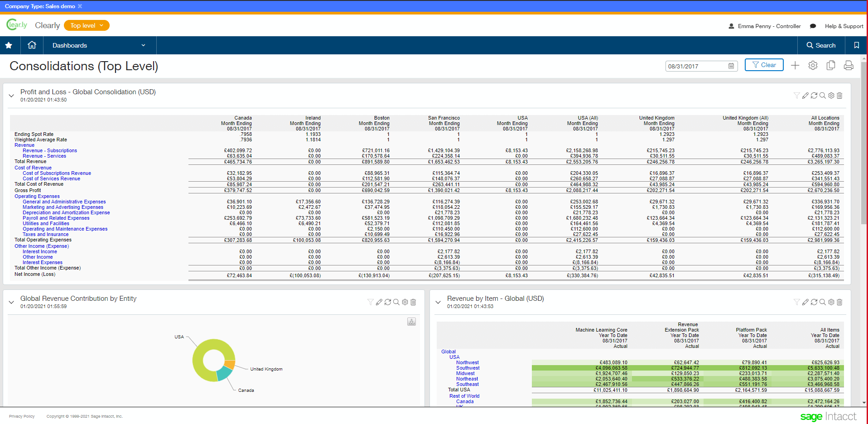
Task: Refresh the Profit and Loss component
Action: pos(814,96)
